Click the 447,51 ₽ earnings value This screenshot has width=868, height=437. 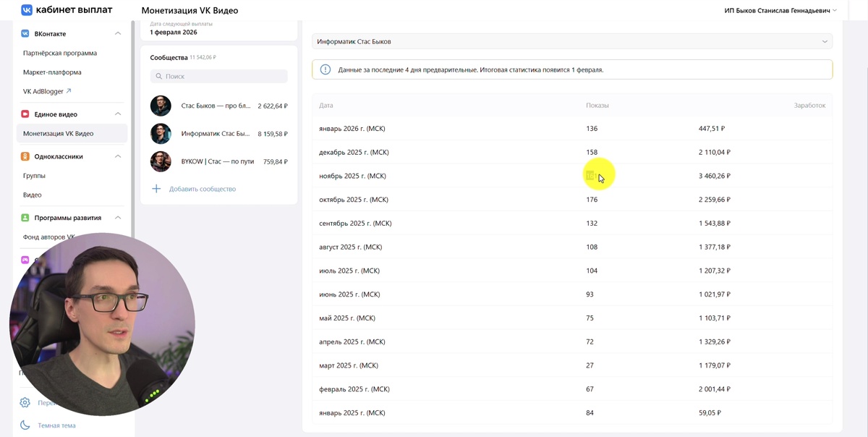(712, 129)
